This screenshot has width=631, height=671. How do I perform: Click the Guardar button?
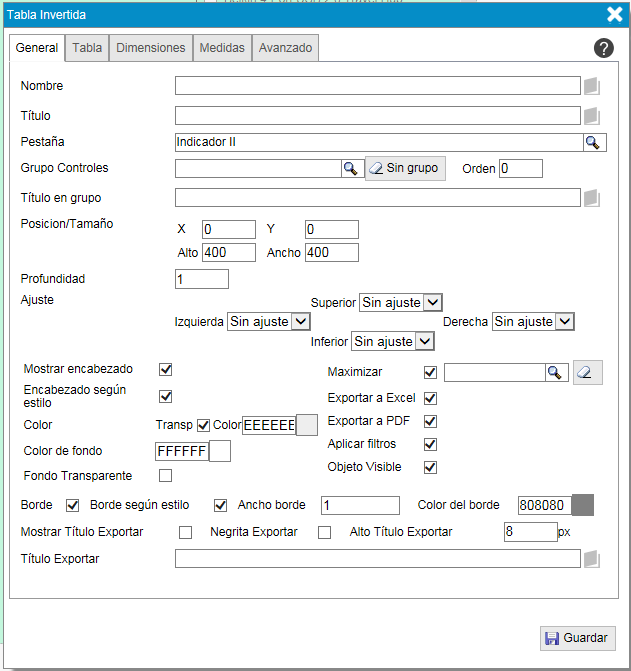point(577,638)
